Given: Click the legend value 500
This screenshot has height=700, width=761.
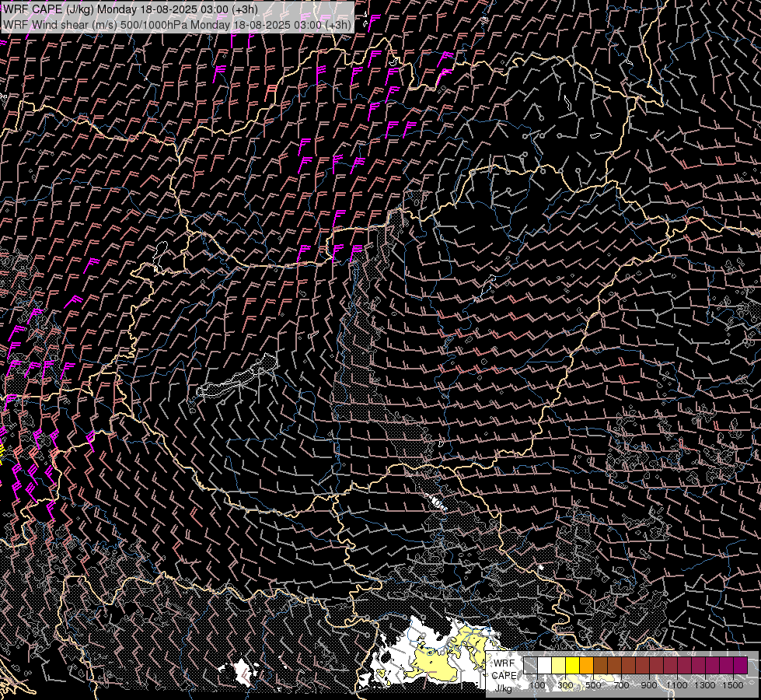Looking at the screenshot, I should [x=593, y=685].
